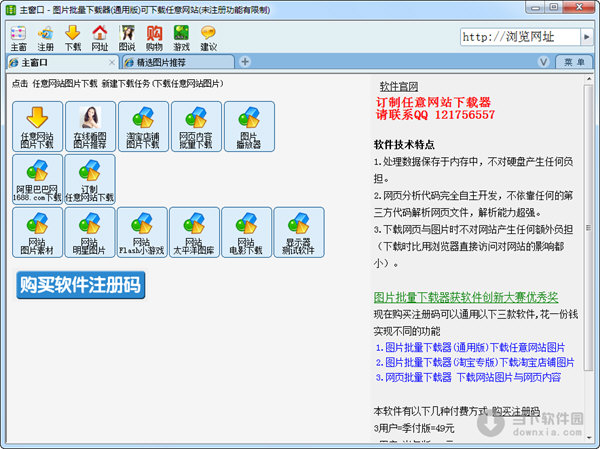Viewport: 600px width, 449px height.
Task: Click the 3用户=季付版=49元 text
Action: coord(414,428)
